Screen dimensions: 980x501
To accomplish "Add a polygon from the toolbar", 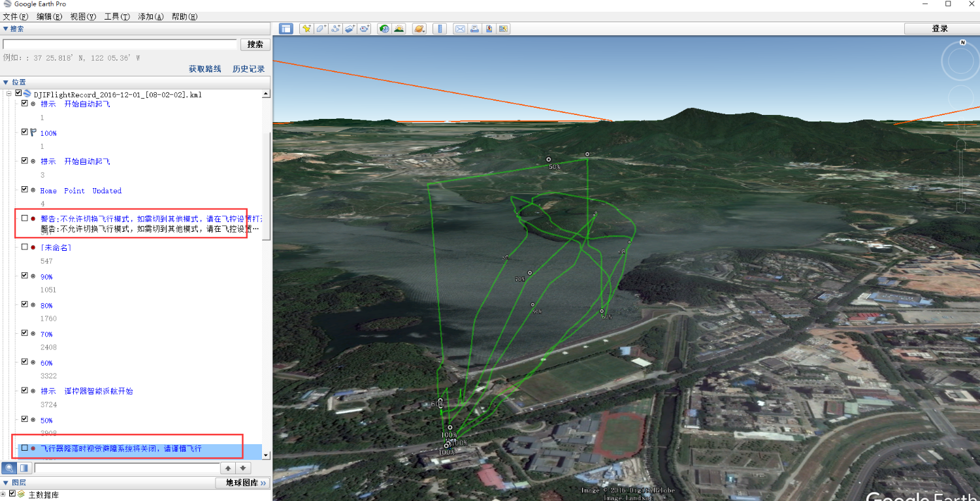I will 321,29.
